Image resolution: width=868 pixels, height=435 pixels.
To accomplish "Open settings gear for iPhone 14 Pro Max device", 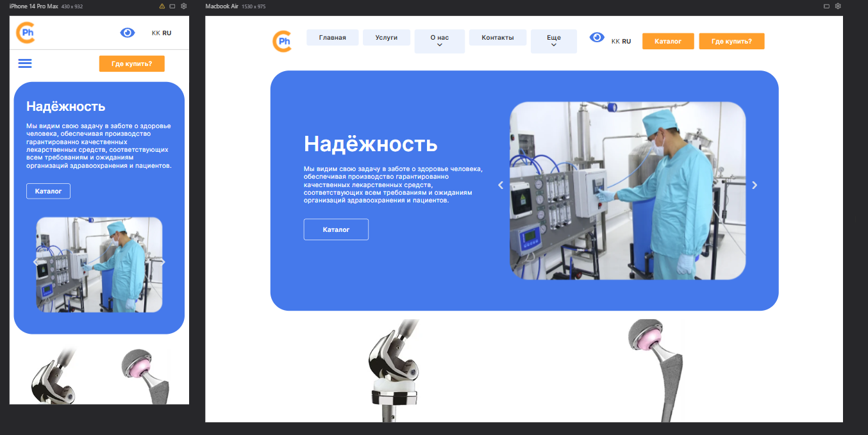I will 184,6.
